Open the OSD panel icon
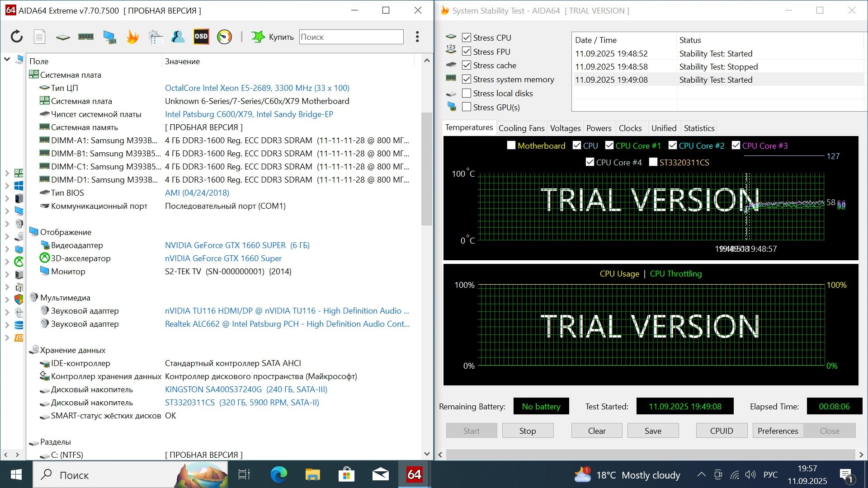The width and height of the screenshot is (868, 488). 201,37
